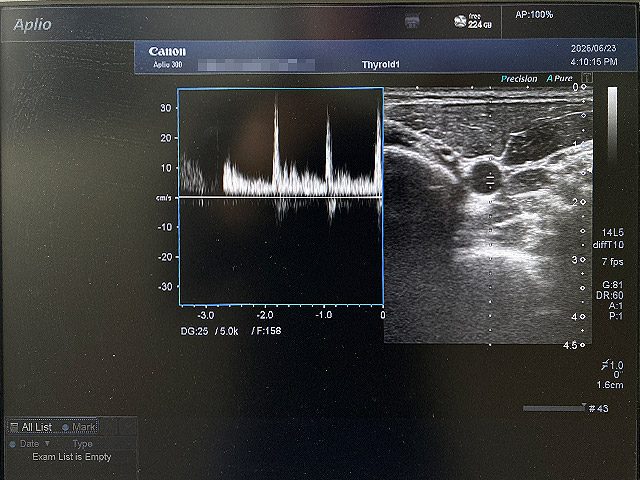This screenshot has width=640, height=480.
Task: Click the blurred patient name field
Action: point(256,65)
